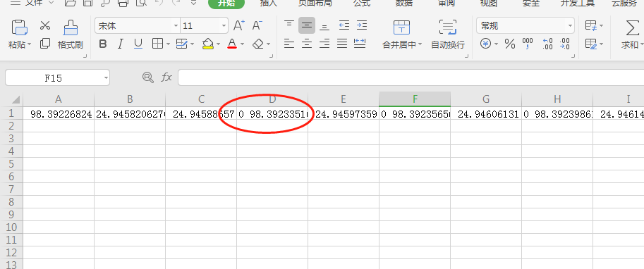Expand the Name Box dropdown arrow
This screenshot has width=644, height=269.
click(x=106, y=77)
